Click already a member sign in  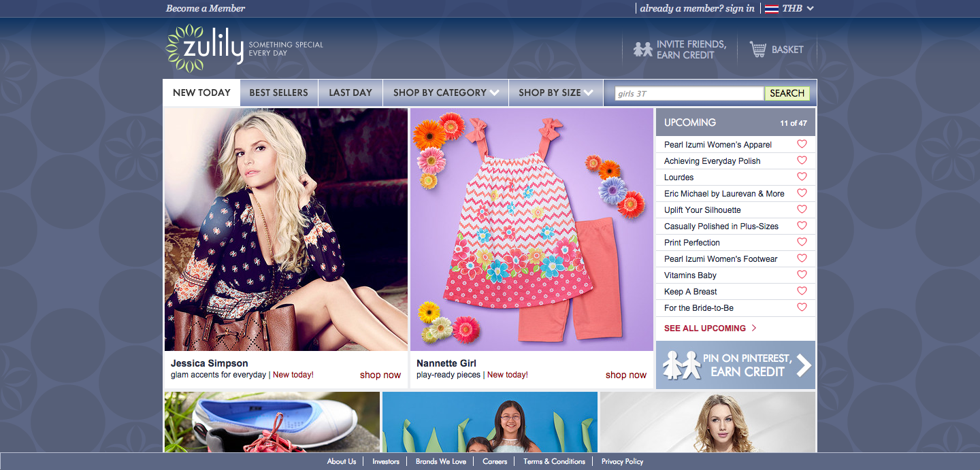coord(698,8)
